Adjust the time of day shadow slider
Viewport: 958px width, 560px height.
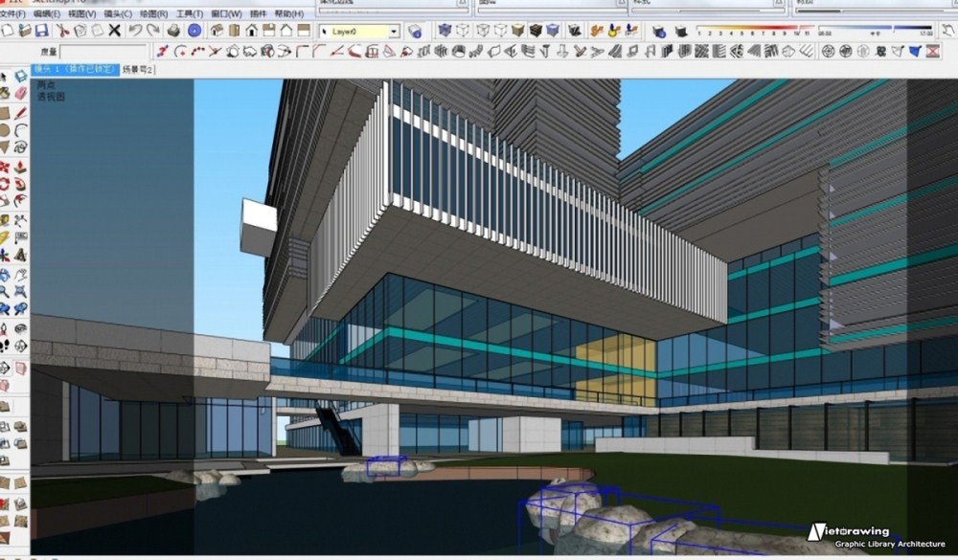[876, 28]
